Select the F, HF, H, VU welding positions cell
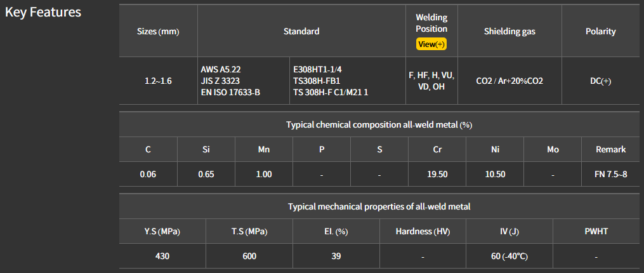 431,81
